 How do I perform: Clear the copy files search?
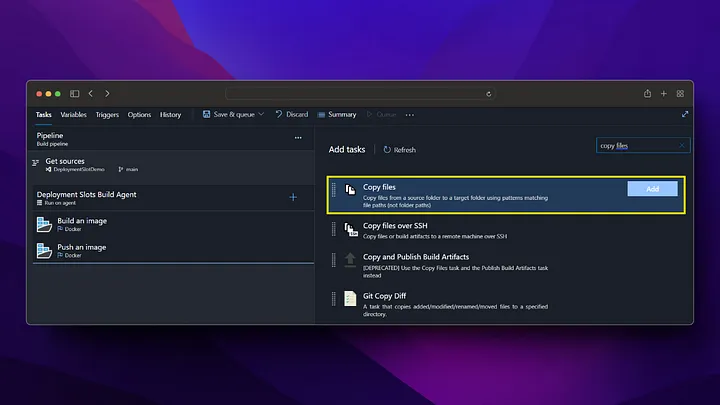pos(681,146)
